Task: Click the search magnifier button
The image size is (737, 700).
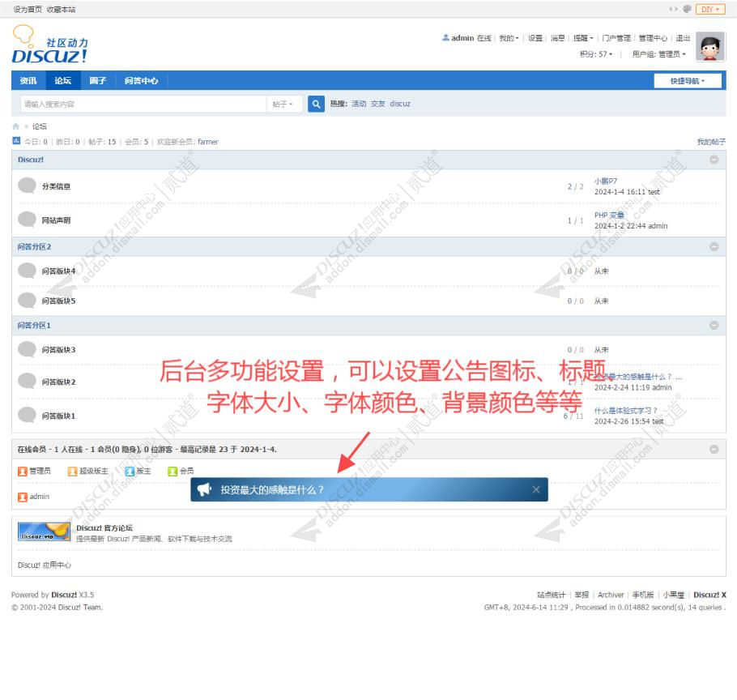Action: [x=317, y=104]
